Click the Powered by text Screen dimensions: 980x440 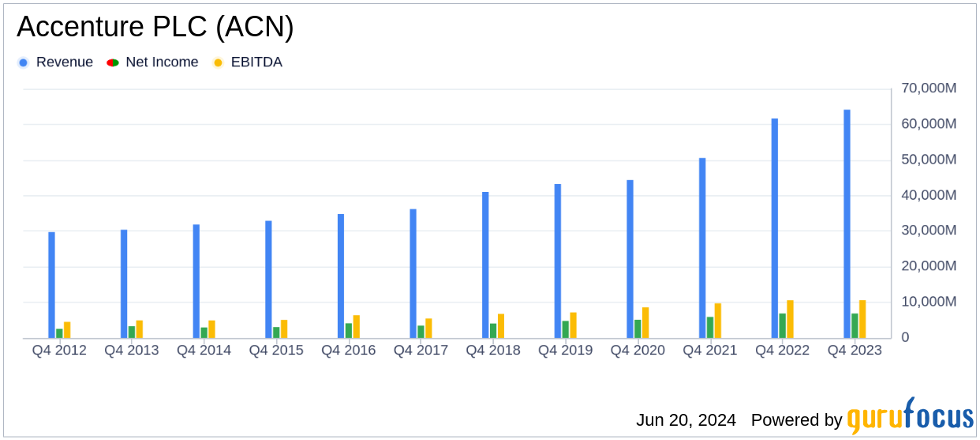[x=796, y=420]
